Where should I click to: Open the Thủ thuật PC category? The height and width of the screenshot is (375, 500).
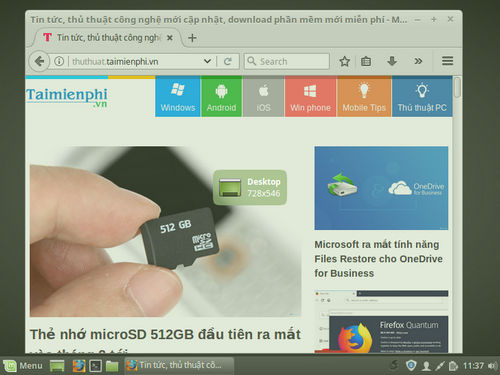pos(422,96)
